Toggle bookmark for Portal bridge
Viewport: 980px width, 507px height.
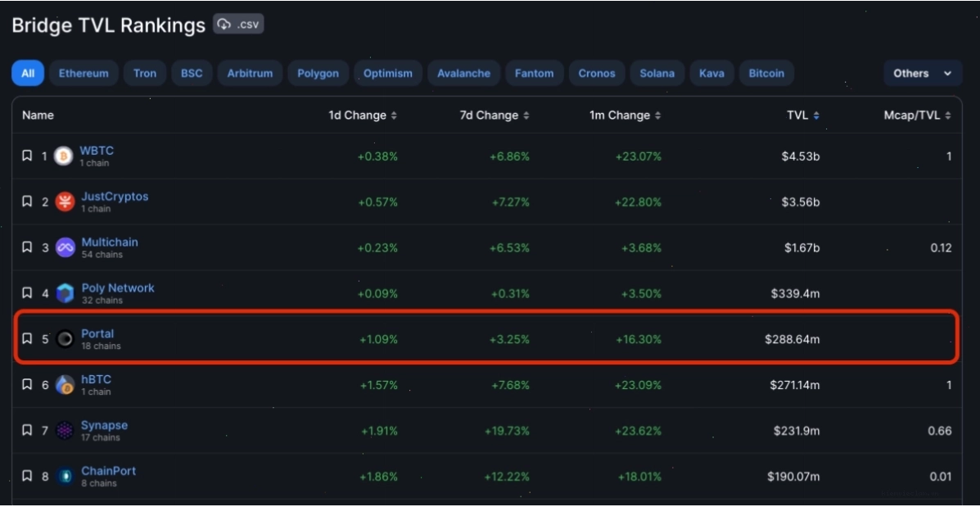click(x=27, y=339)
